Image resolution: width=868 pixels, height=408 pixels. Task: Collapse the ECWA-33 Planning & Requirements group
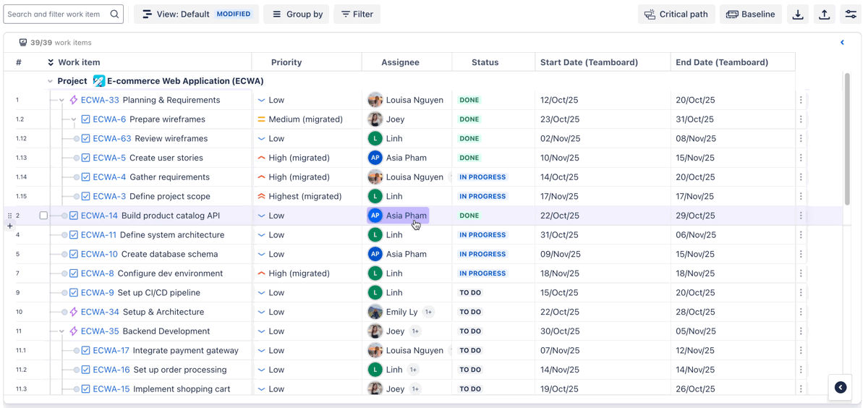61,101
